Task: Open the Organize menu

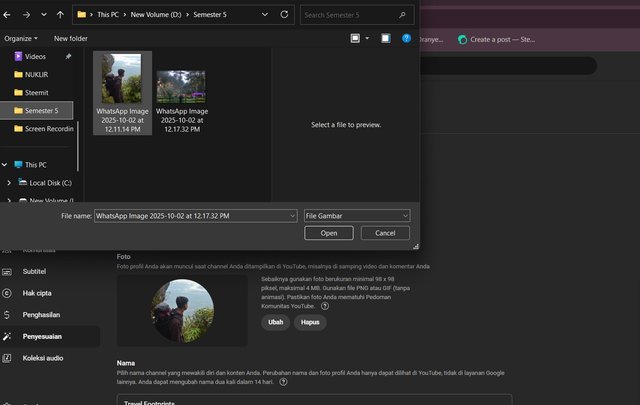Action: pos(21,38)
